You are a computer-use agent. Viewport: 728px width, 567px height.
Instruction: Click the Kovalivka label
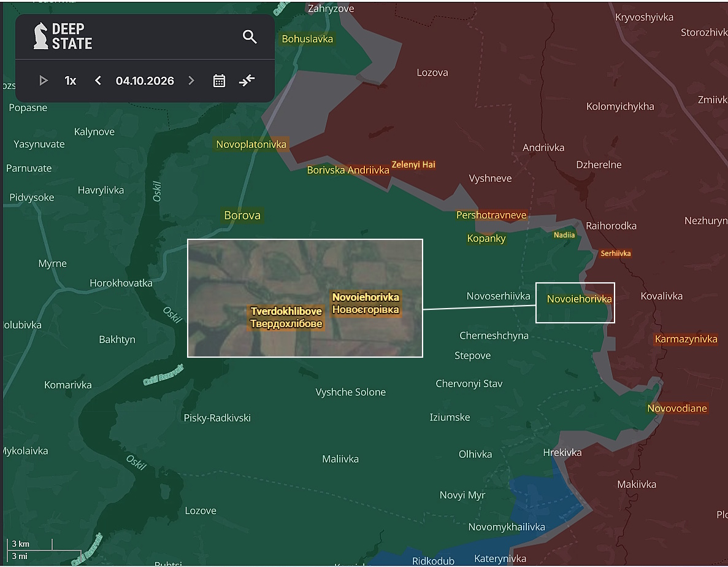(661, 296)
